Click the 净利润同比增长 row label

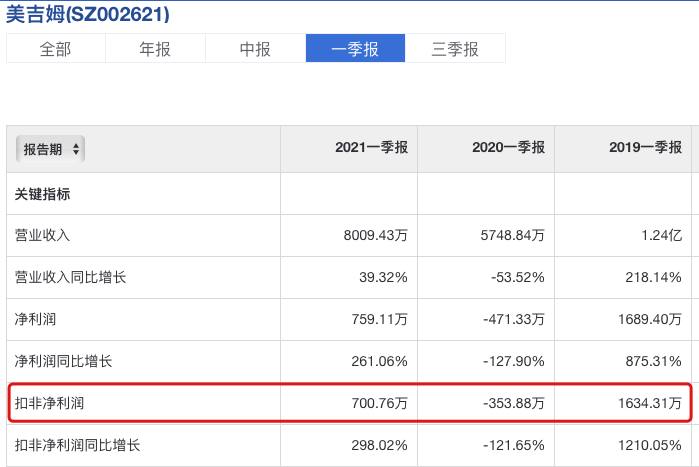click(63, 361)
